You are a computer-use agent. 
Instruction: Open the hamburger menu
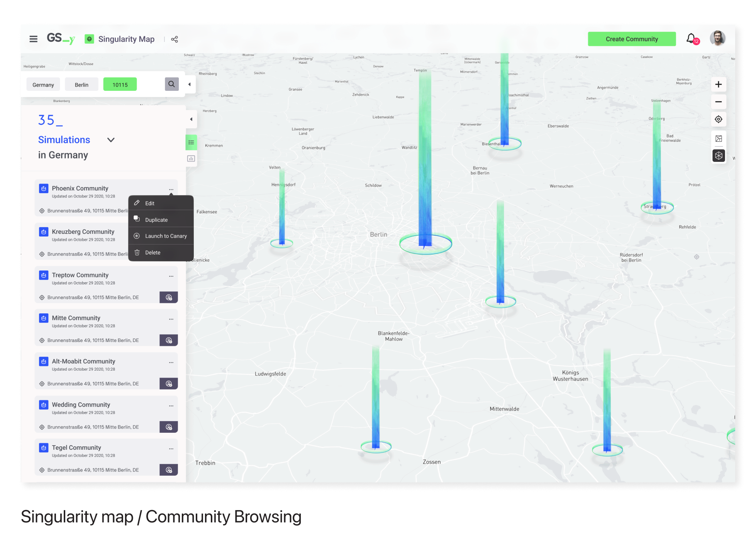(34, 39)
